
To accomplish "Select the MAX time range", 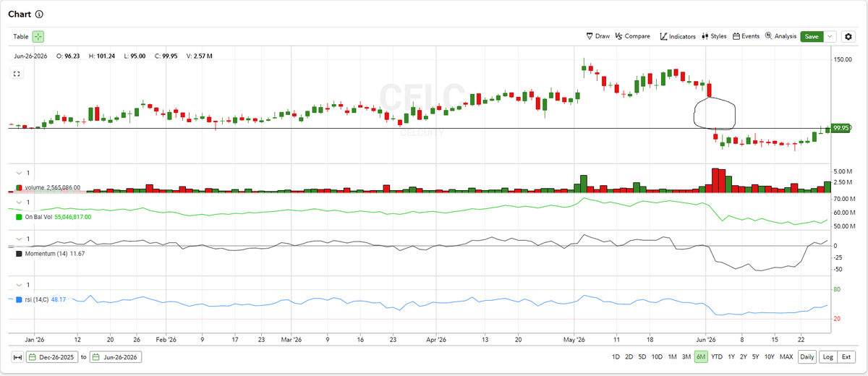I will click(786, 357).
